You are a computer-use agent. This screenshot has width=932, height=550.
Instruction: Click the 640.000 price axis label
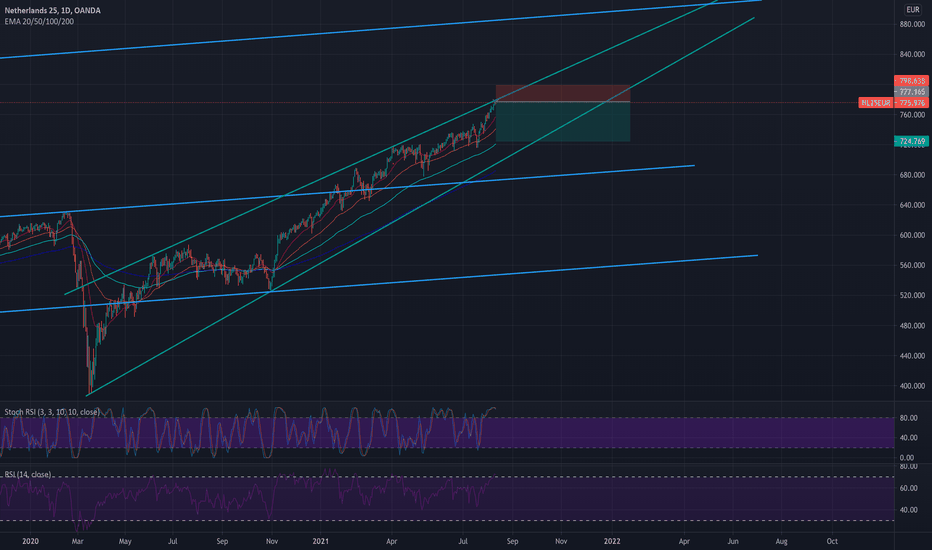pyautogui.click(x=912, y=205)
